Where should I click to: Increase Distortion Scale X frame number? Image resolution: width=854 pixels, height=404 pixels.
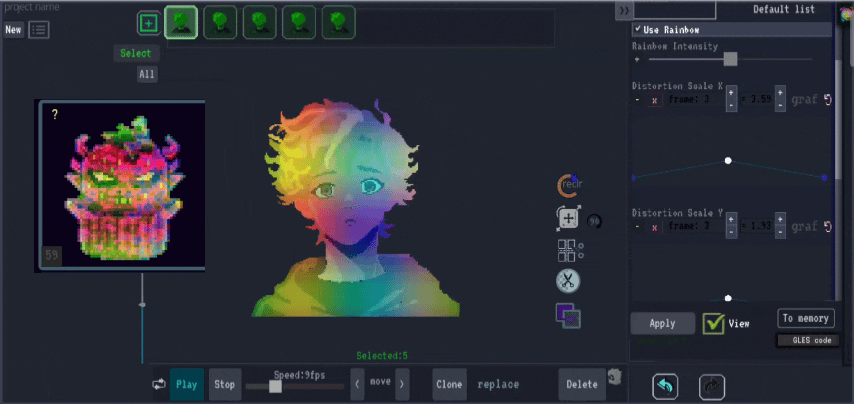(731, 92)
